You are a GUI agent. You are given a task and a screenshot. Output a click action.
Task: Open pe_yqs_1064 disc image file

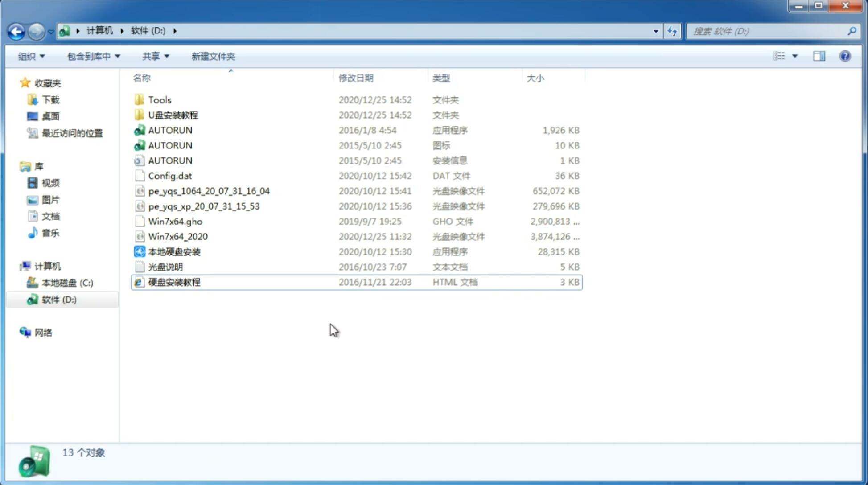[x=209, y=191]
